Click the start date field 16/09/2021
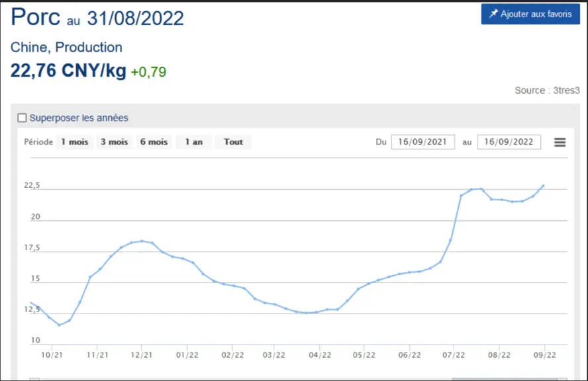The image size is (588, 381). (x=423, y=142)
